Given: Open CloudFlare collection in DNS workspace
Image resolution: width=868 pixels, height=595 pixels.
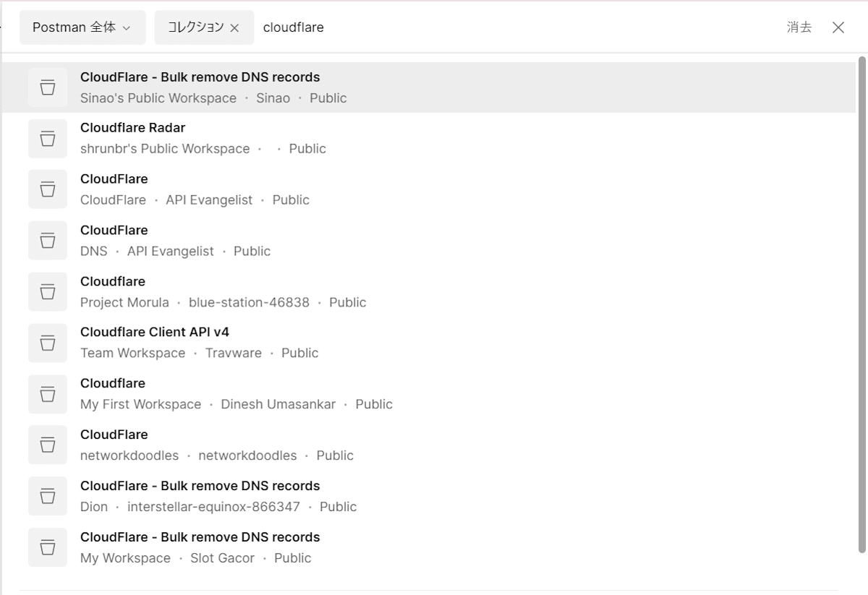Looking at the screenshot, I should point(428,241).
